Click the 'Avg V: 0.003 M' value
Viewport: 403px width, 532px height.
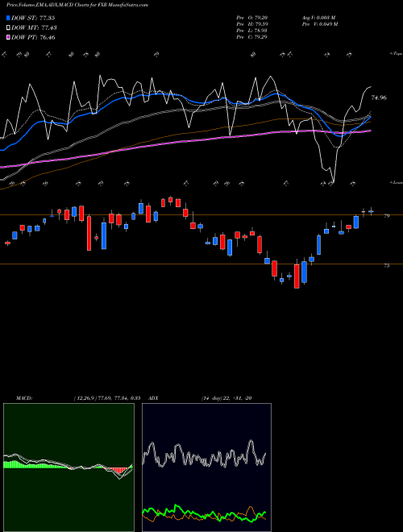coord(318,18)
